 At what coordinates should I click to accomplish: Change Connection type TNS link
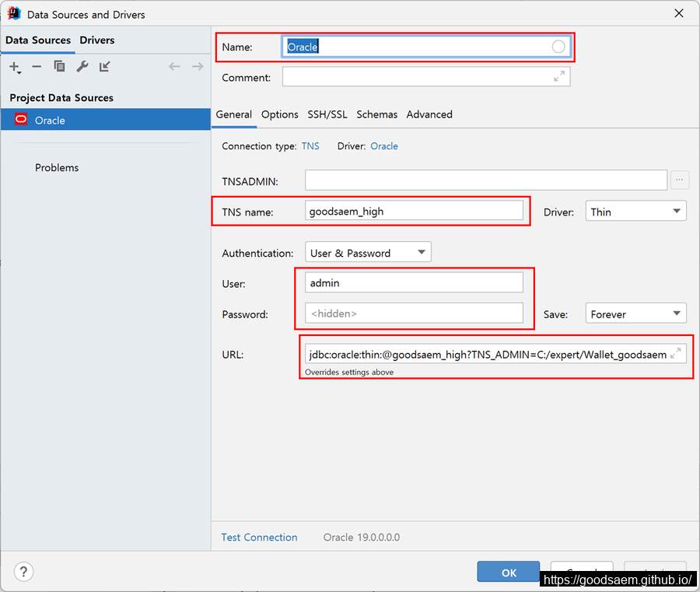pos(310,146)
